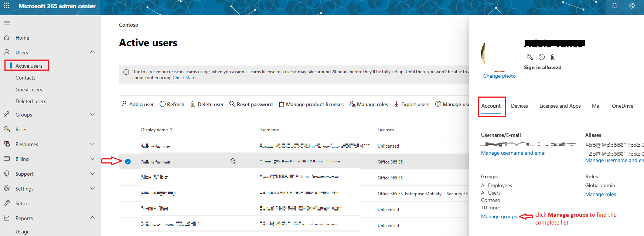Switch to the Devices tab

tap(519, 106)
